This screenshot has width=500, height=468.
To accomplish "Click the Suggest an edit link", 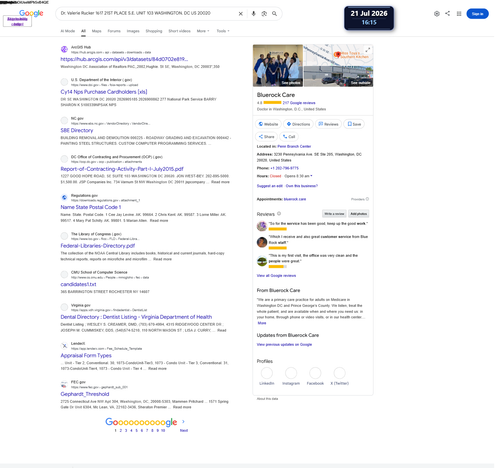I will pyautogui.click(x=270, y=186).
